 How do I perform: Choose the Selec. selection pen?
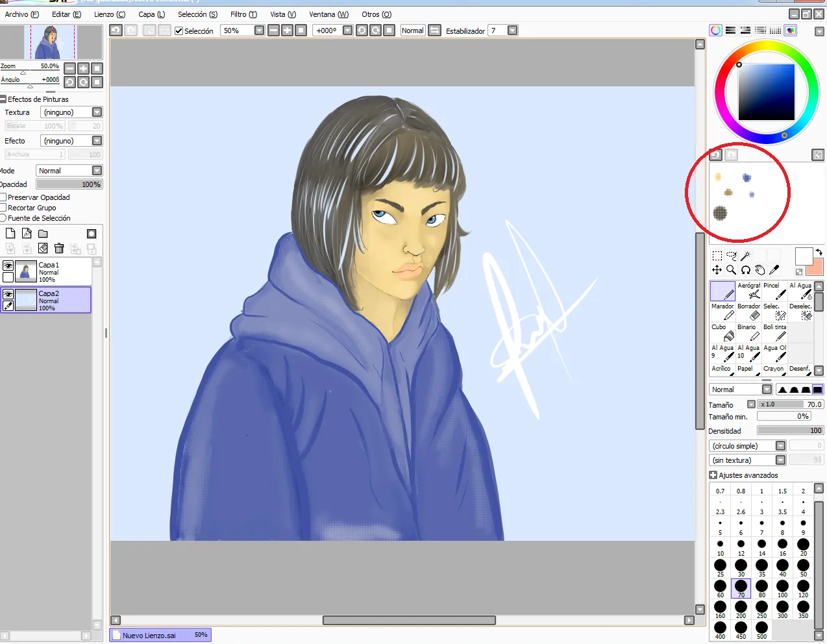pyautogui.click(x=774, y=312)
